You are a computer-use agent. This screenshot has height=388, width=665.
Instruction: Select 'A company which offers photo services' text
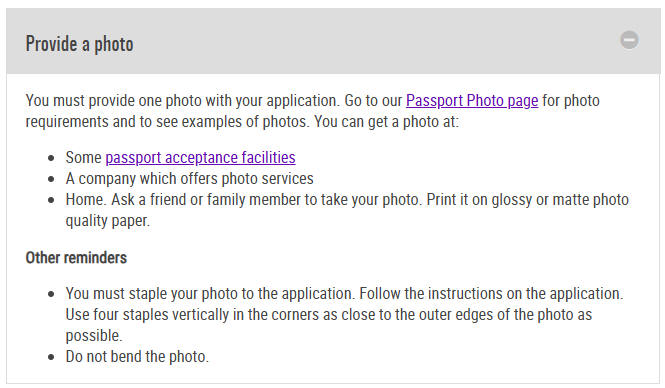(x=190, y=179)
